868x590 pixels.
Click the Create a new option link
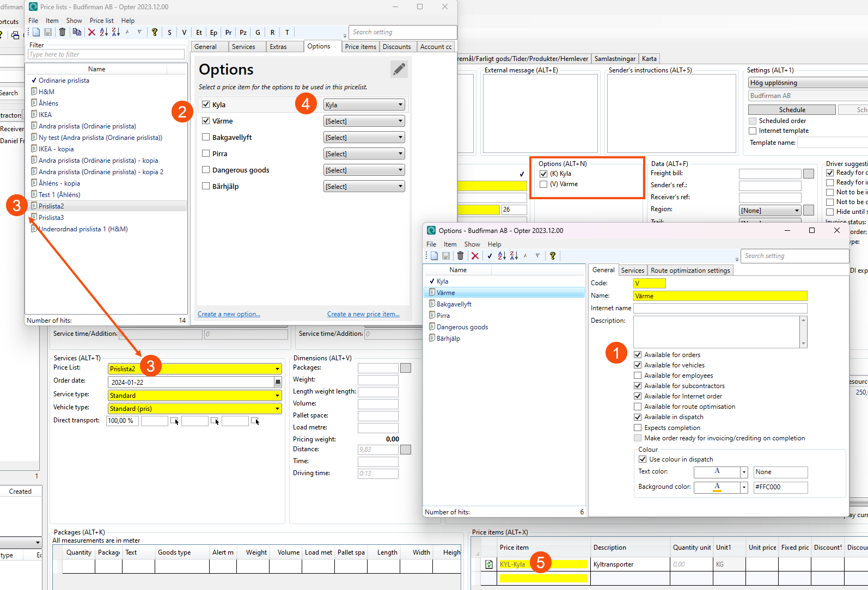pyautogui.click(x=229, y=314)
